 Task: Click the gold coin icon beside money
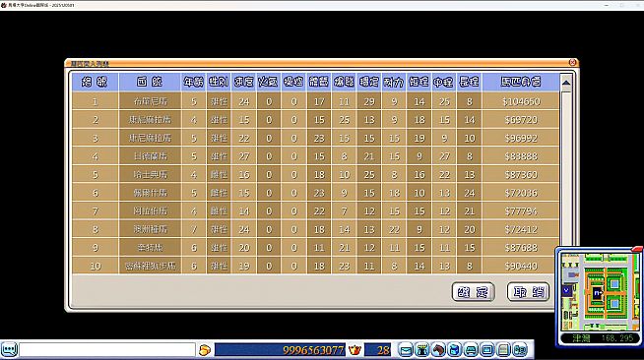[x=205, y=350]
